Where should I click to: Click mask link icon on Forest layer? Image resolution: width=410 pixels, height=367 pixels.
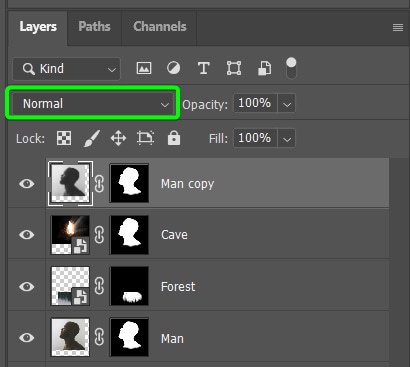click(x=99, y=286)
